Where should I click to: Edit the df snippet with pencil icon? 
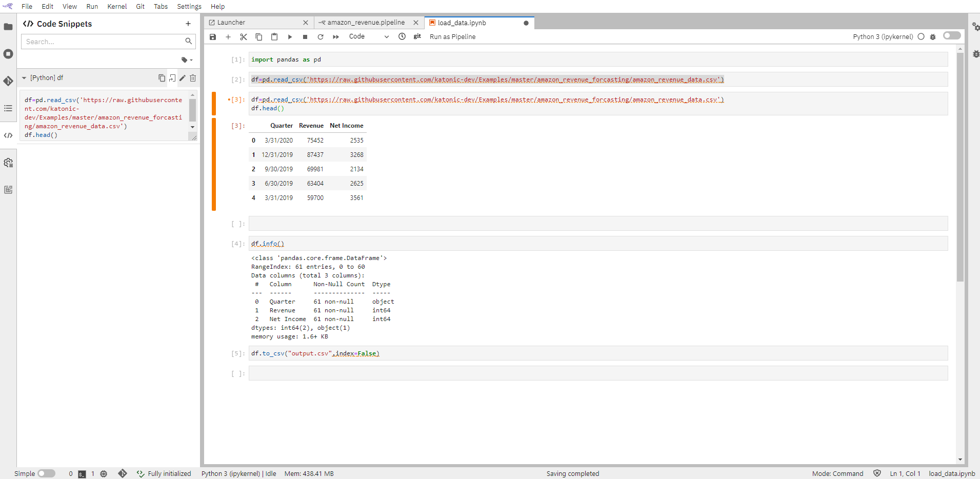[x=183, y=78]
